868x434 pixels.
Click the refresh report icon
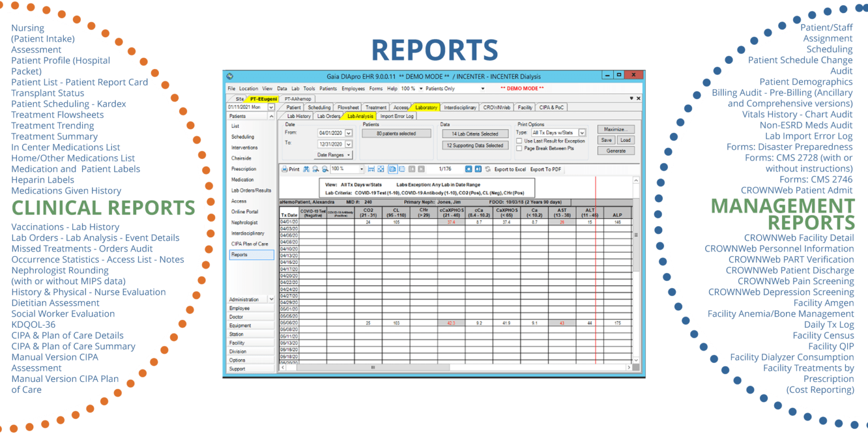pos(488,170)
